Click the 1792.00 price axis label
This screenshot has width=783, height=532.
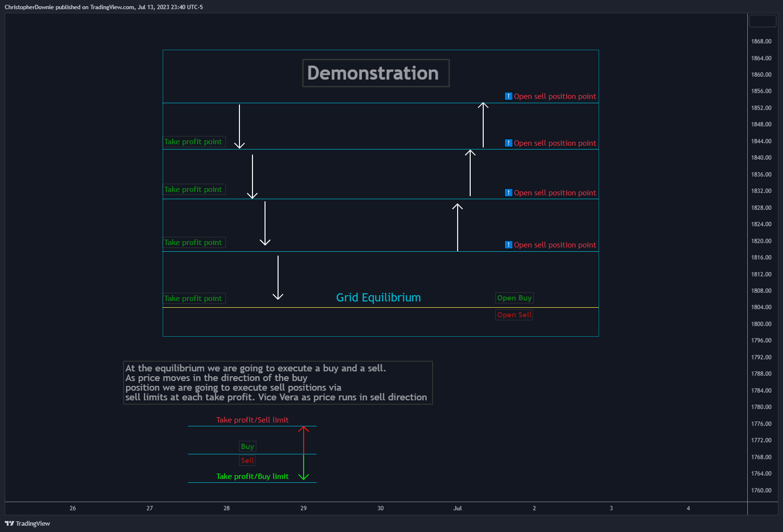[x=761, y=357]
